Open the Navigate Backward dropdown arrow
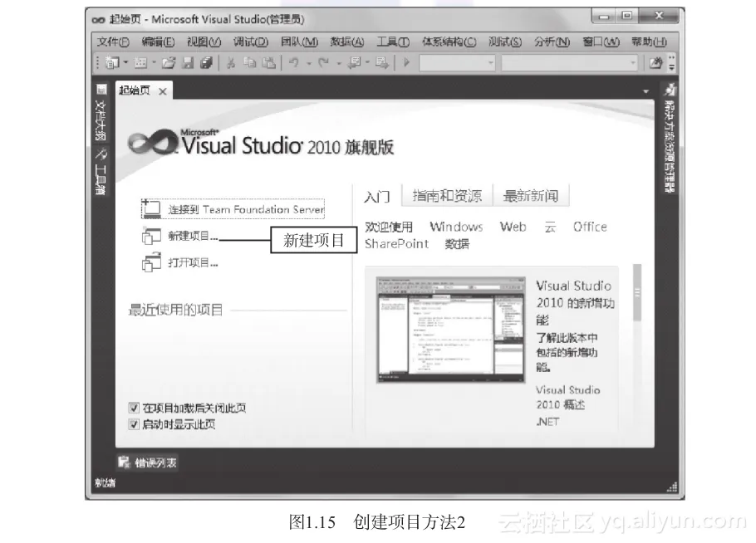 coord(367,62)
